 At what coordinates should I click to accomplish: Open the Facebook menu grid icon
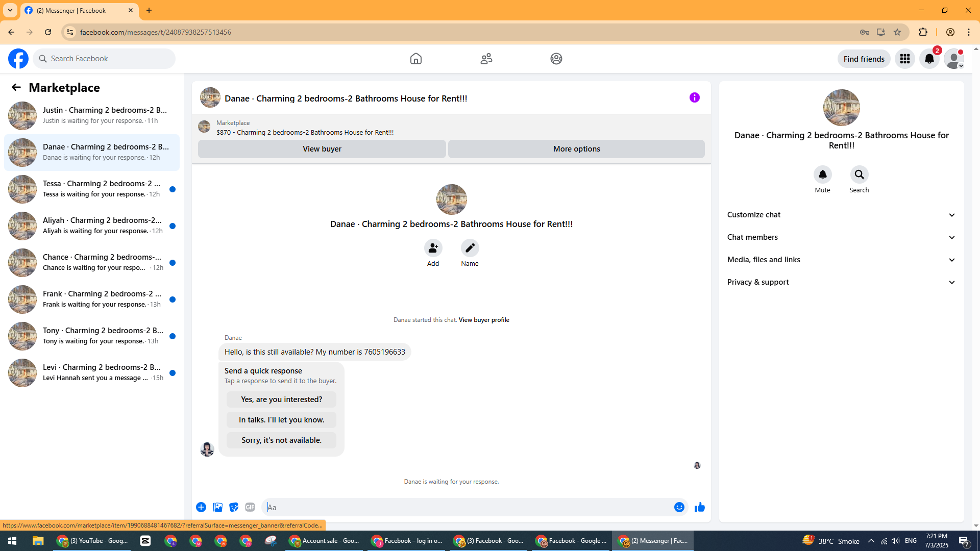coord(904,59)
